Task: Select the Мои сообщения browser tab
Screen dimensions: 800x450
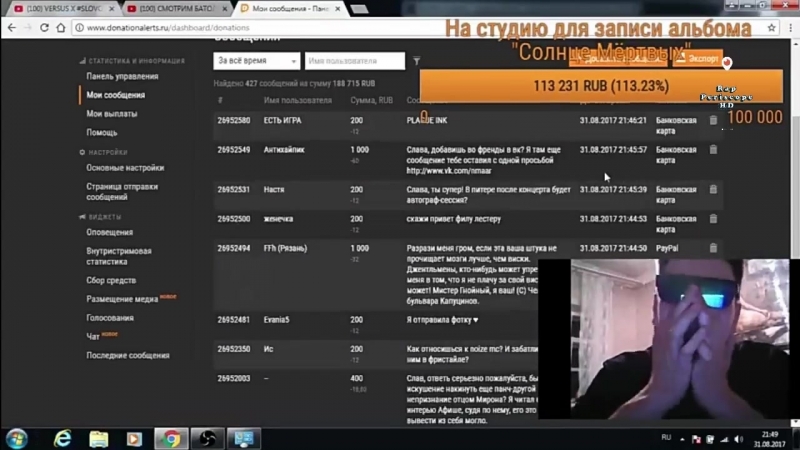Action: [x=291, y=9]
